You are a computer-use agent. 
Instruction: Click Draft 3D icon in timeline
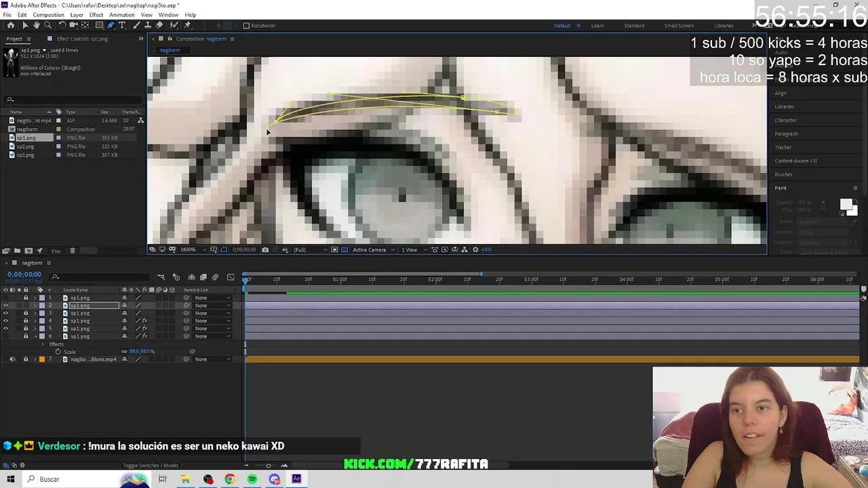[x=176, y=277]
